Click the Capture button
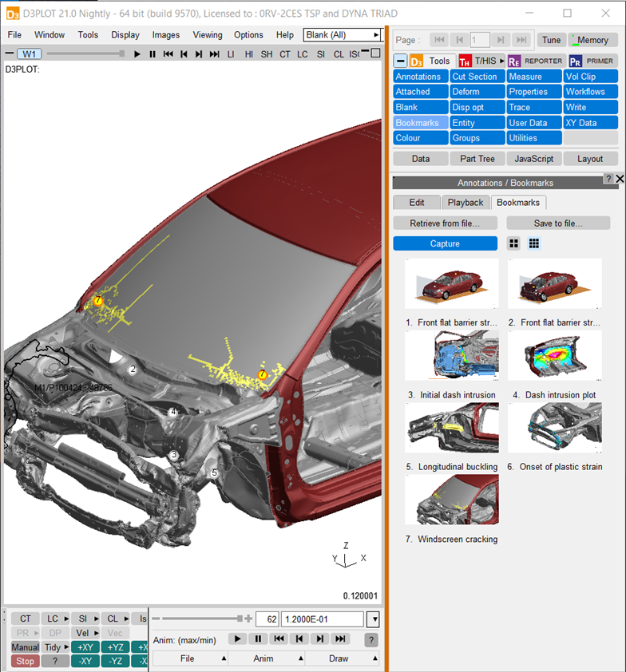 tap(445, 243)
